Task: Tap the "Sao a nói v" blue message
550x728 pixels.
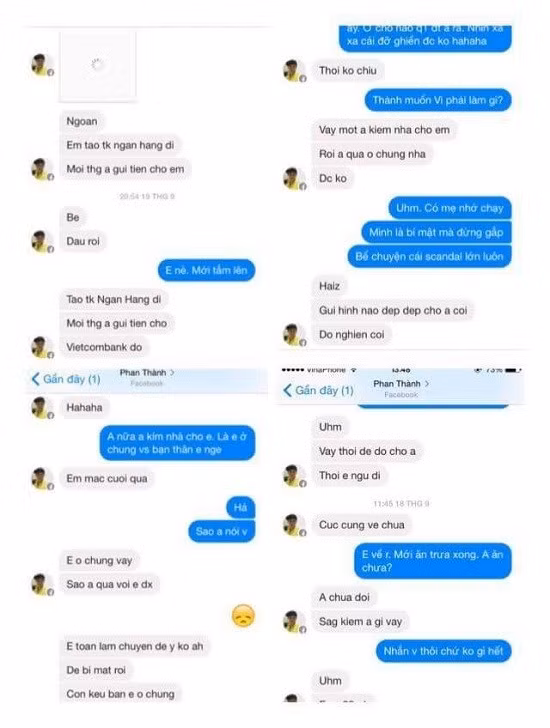Action: pos(221,531)
